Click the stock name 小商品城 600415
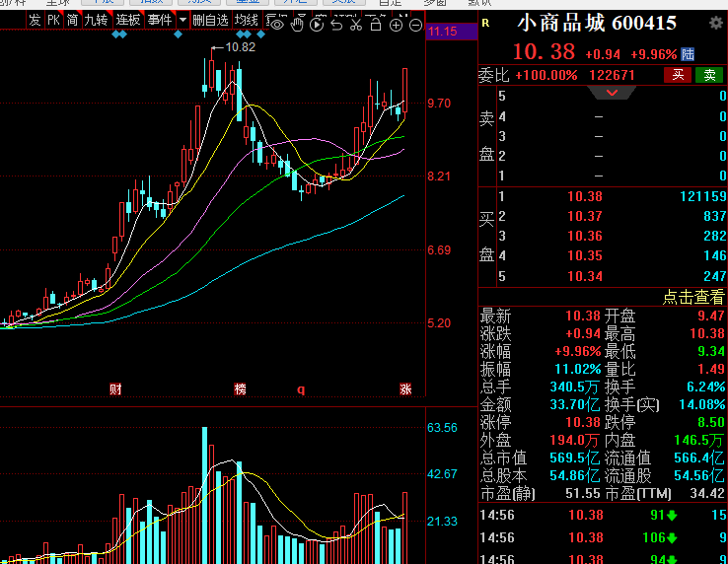This screenshot has height=564, width=728. (597, 24)
